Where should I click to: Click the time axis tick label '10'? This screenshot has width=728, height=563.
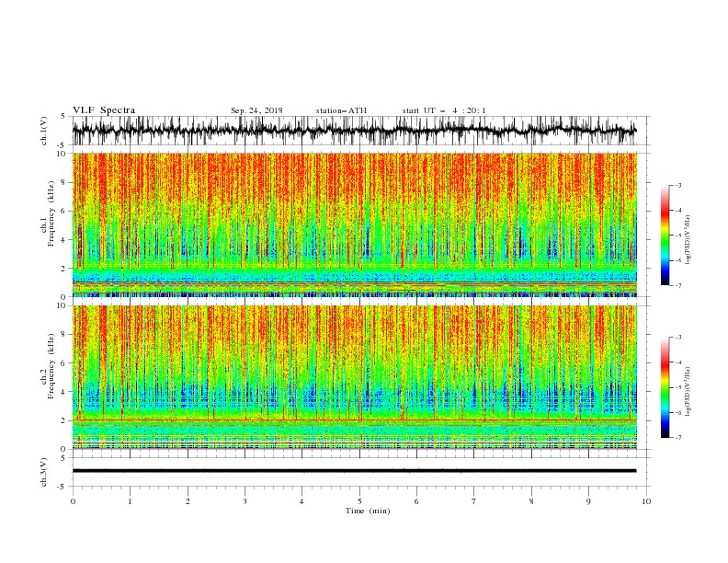click(x=646, y=501)
